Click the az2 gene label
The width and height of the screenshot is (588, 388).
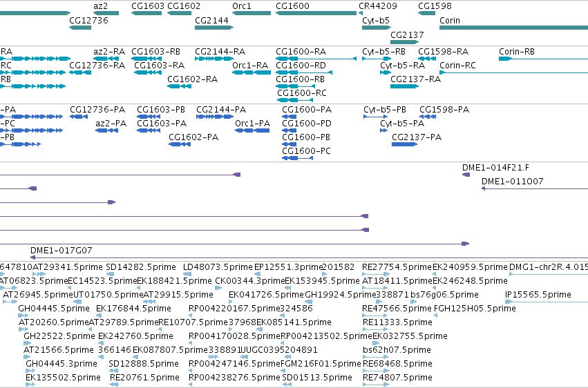coord(100,6)
